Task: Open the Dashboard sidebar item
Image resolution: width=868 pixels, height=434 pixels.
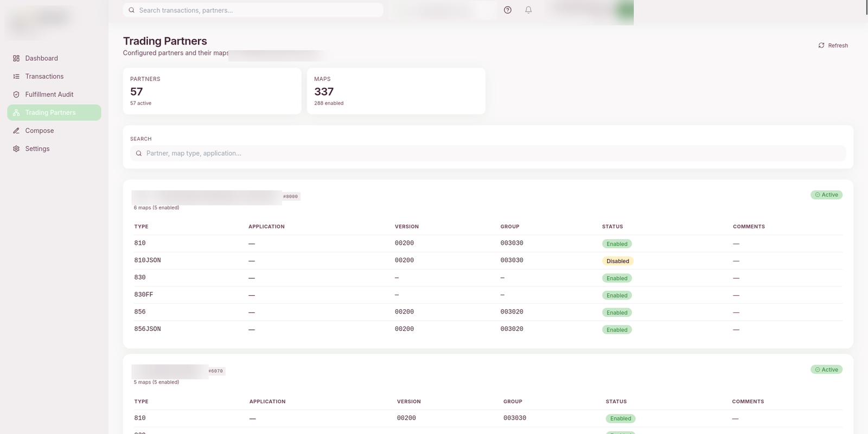Action: pos(54,58)
